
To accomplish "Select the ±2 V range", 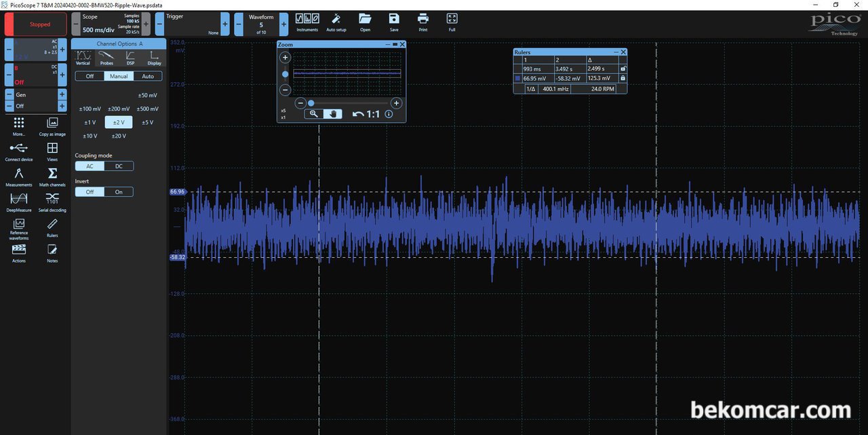I will coord(119,123).
